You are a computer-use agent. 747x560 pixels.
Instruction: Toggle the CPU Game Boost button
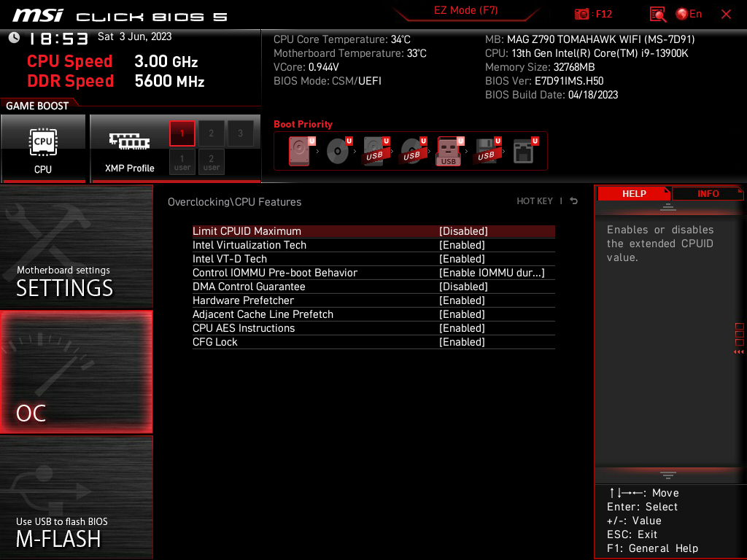click(x=43, y=149)
